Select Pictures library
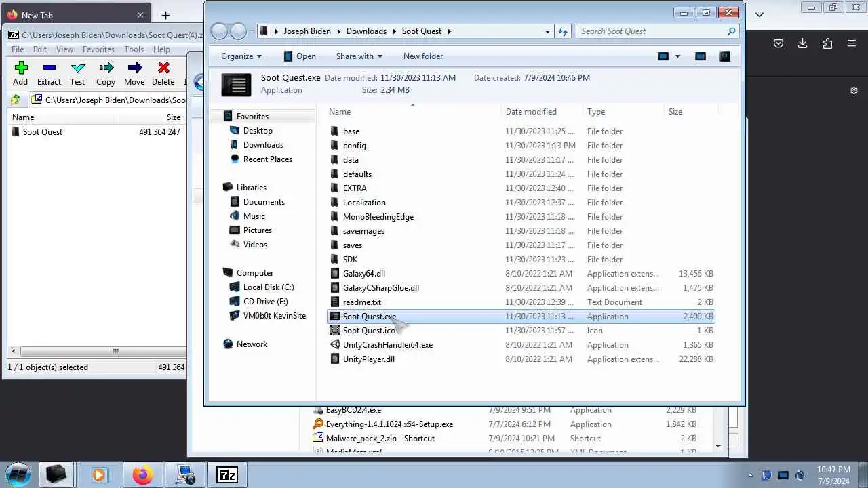Screen dimensions: 868x488 click(258, 230)
